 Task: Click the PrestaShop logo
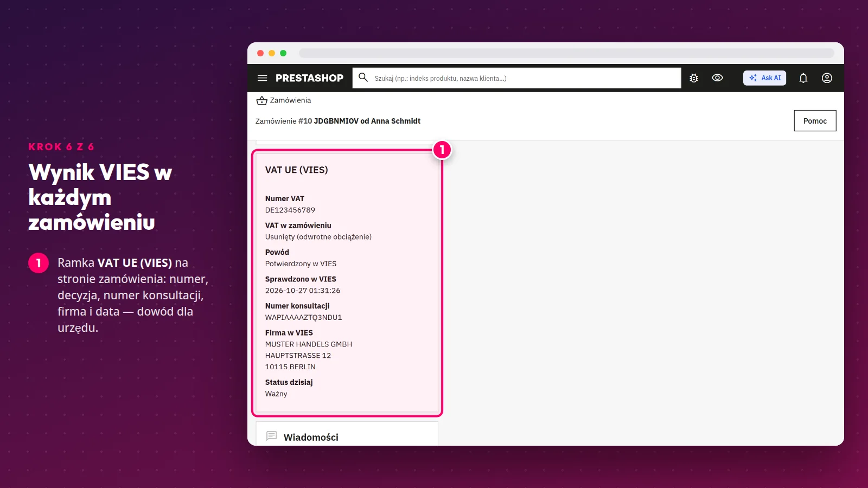(309, 78)
